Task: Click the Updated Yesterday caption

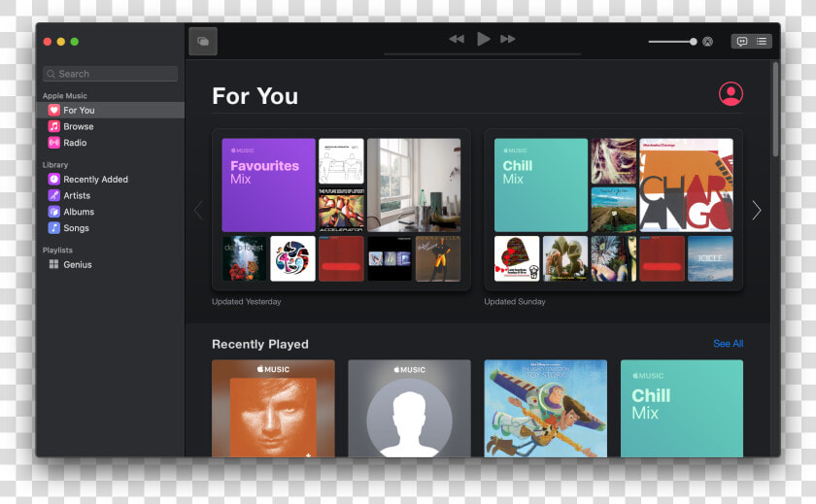Action: tap(246, 302)
